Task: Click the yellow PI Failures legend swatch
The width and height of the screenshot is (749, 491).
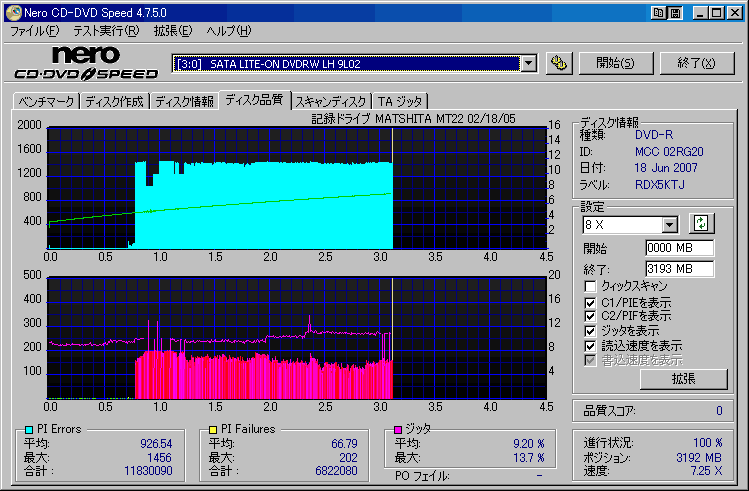Action: (213, 429)
